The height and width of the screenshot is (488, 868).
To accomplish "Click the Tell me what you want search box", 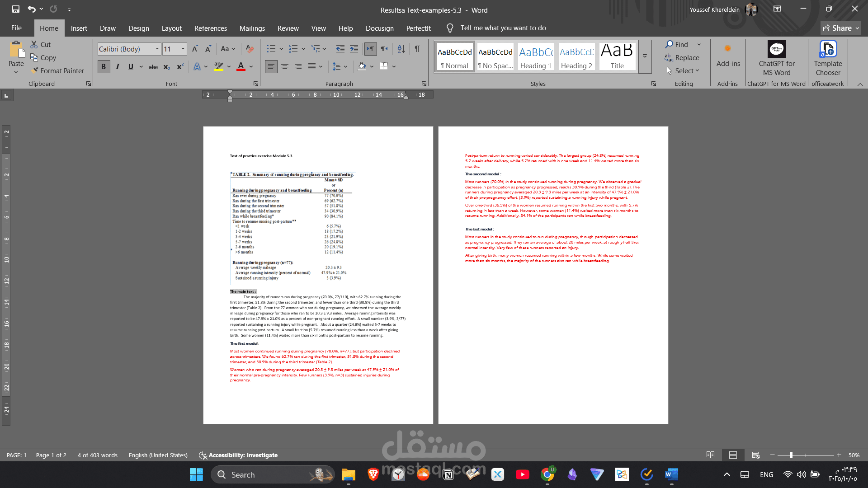I will coord(496,28).
